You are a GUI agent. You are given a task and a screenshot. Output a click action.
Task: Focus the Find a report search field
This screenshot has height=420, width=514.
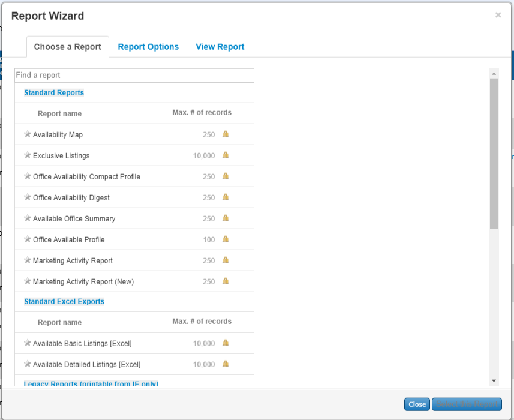click(134, 76)
